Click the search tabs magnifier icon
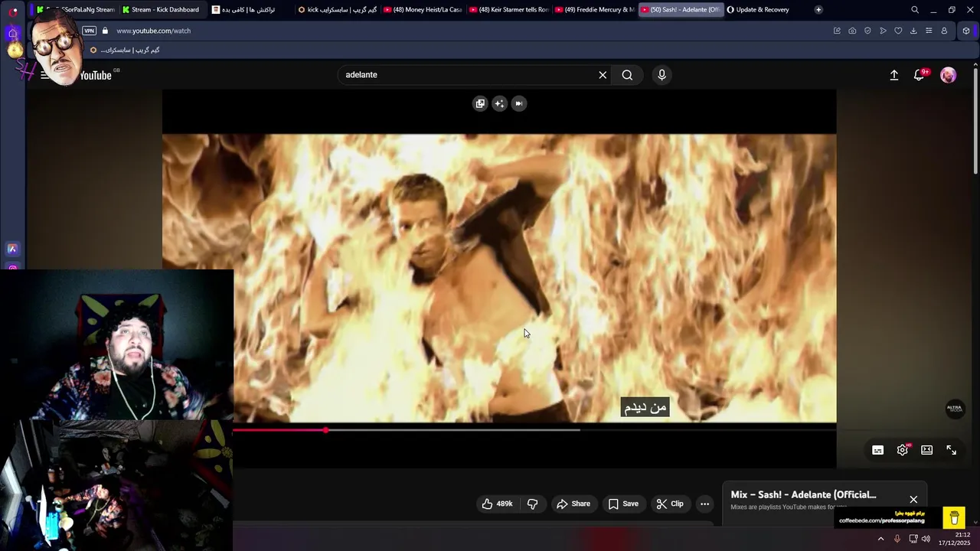The width and height of the screenshot is (980, 551). tap(915, 10)
